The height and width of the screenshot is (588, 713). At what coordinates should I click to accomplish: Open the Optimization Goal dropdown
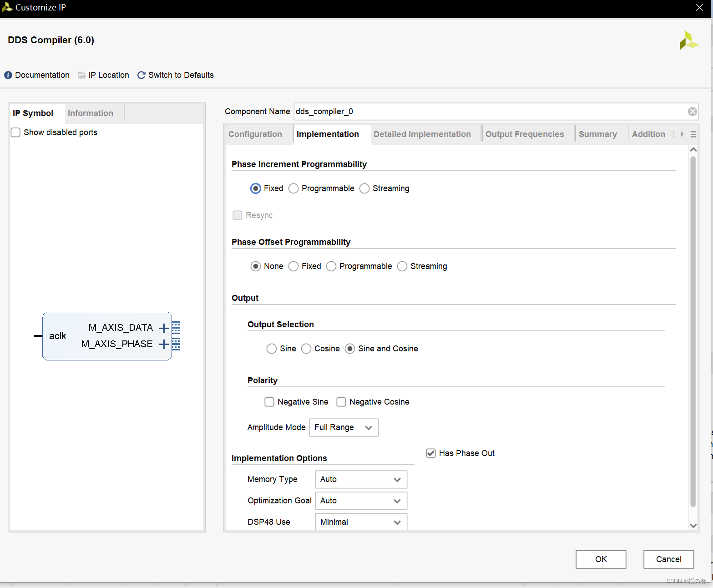click(x=361, y=501)
